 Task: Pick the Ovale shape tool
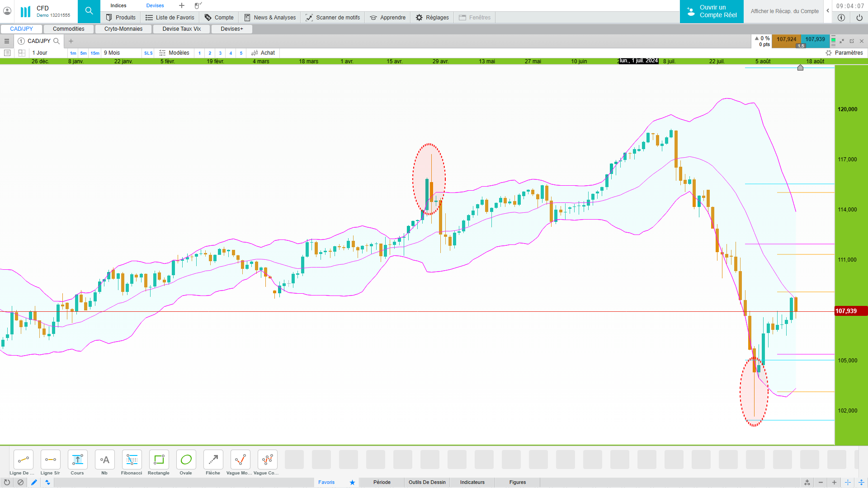click(x=186, y=460)
